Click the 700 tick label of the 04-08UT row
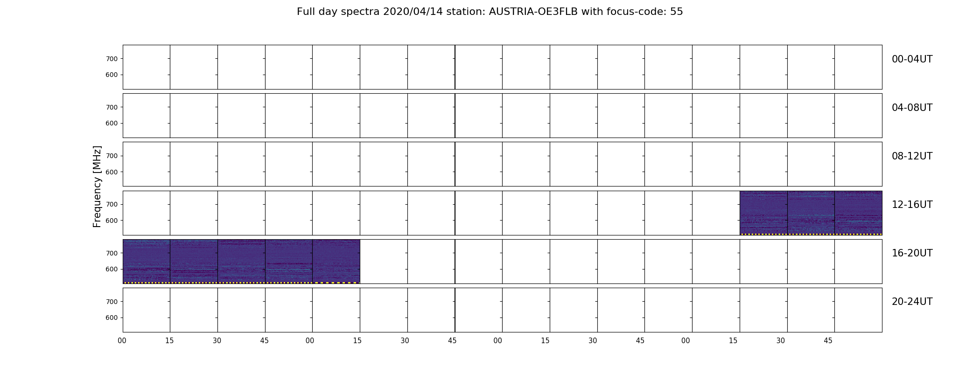Viewport: 980px width, 373px height. point(112,107)
